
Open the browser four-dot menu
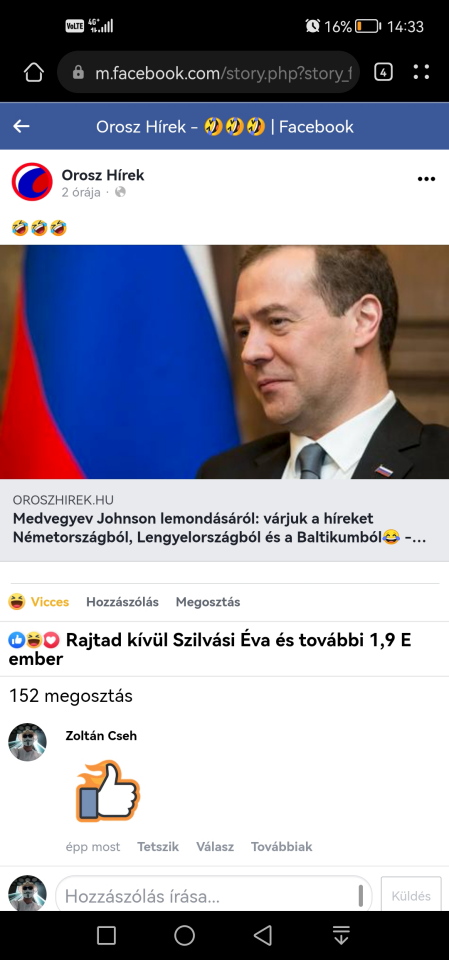(x=421, y=72)
